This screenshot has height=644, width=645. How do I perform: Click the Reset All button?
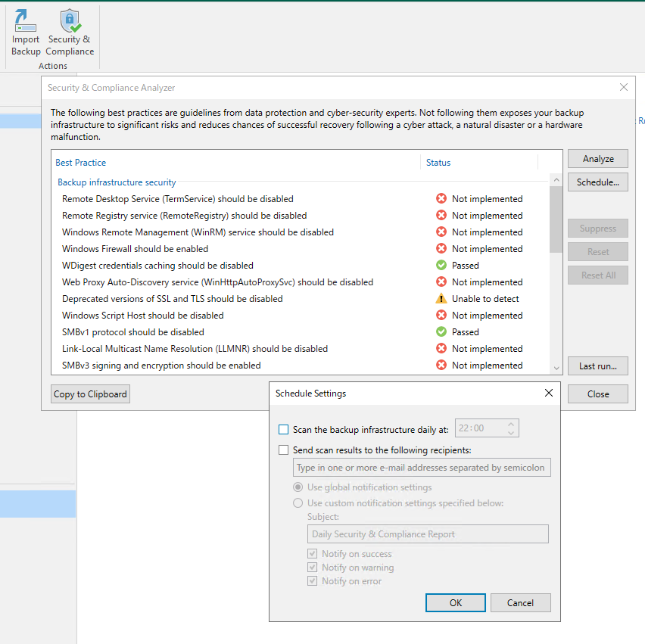click(x=598, y=275)
